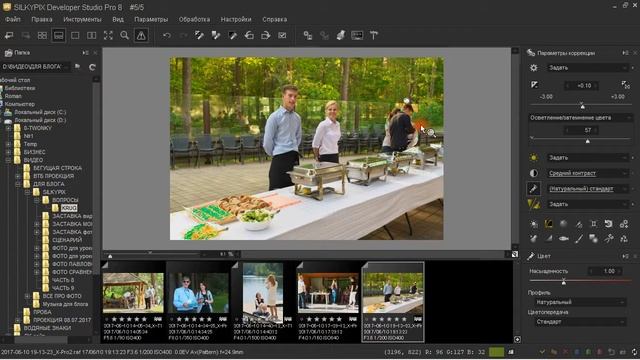
Task: Open the Настройки menu
Action: [236, 19]
